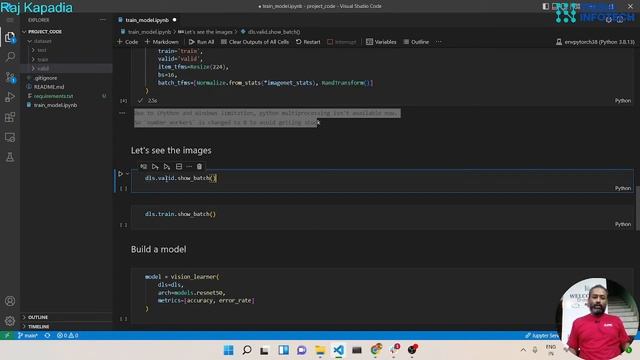
Task: Open Google Chrome from the taskbar
Action: (x=376, y=350)
